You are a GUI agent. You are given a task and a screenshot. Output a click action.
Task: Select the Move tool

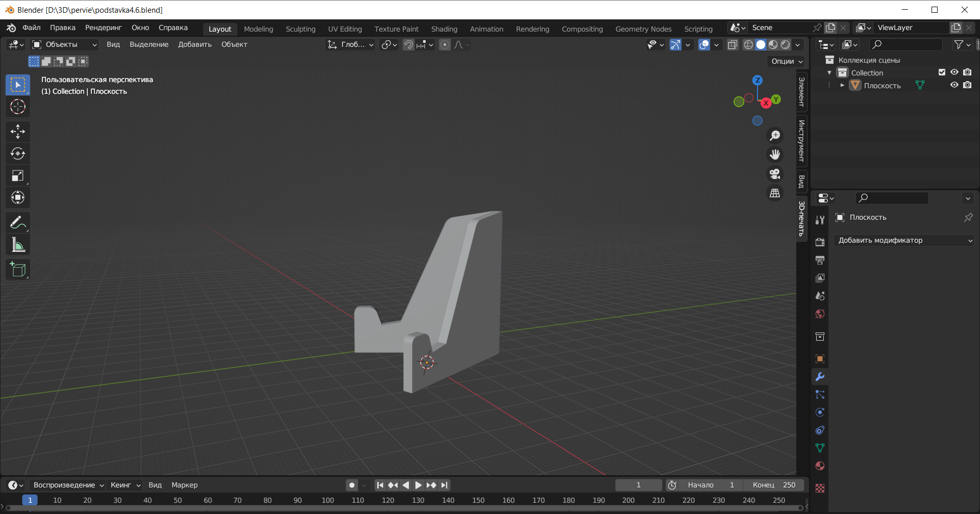coord(18,132)
